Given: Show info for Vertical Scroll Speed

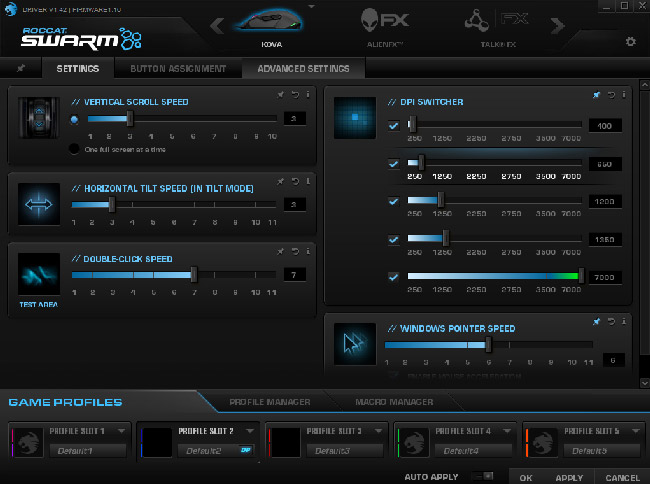Looking at the screenshot, I should (x=308, y=94).
